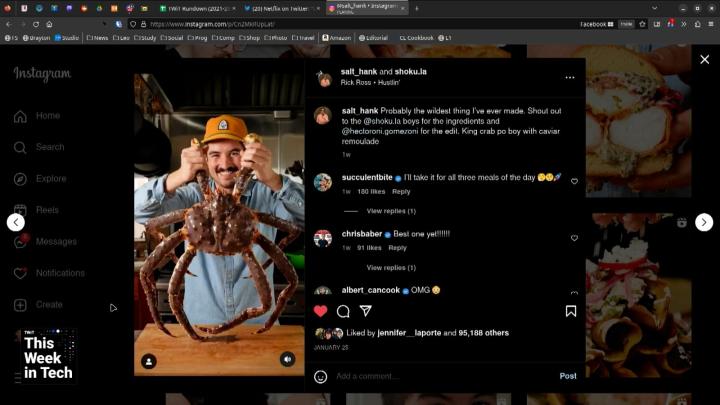This screenshot has height=405, width=720.
Task: Click the comment speech bubble icon
Action: (343, 311)
